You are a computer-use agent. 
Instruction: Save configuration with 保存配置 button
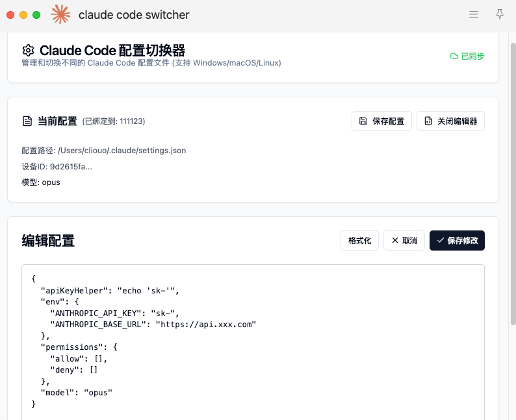tap(381, 121)
